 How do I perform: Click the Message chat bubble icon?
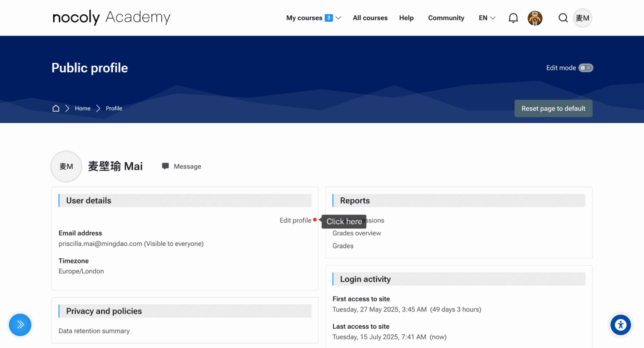pyautogui.click(x=166, y=166)
